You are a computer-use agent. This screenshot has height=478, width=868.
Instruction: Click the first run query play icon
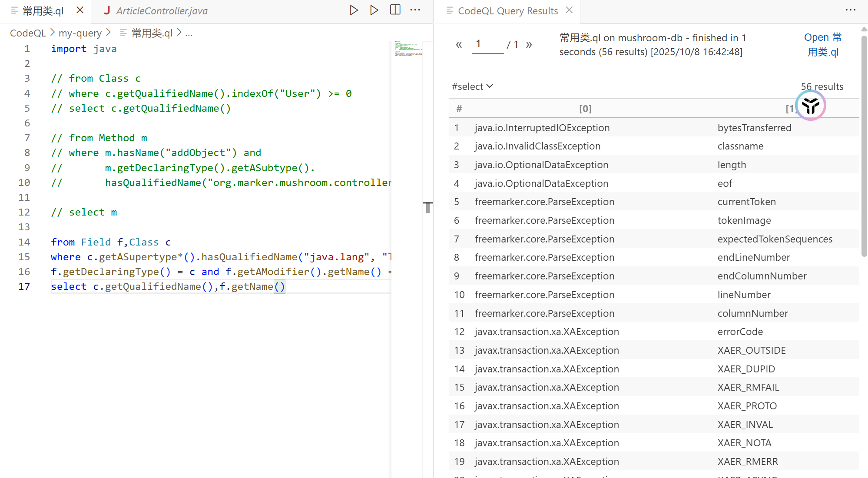(x=354, y=10)
